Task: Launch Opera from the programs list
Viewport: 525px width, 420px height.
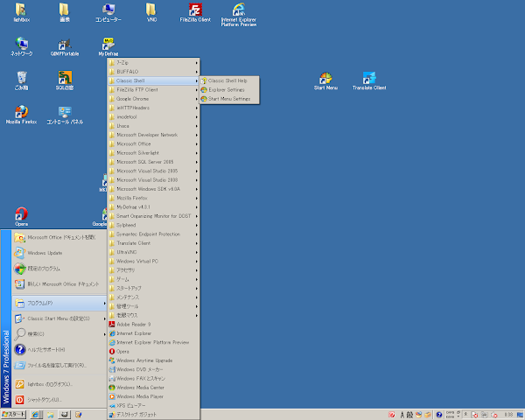Action: tap(154, 352)
